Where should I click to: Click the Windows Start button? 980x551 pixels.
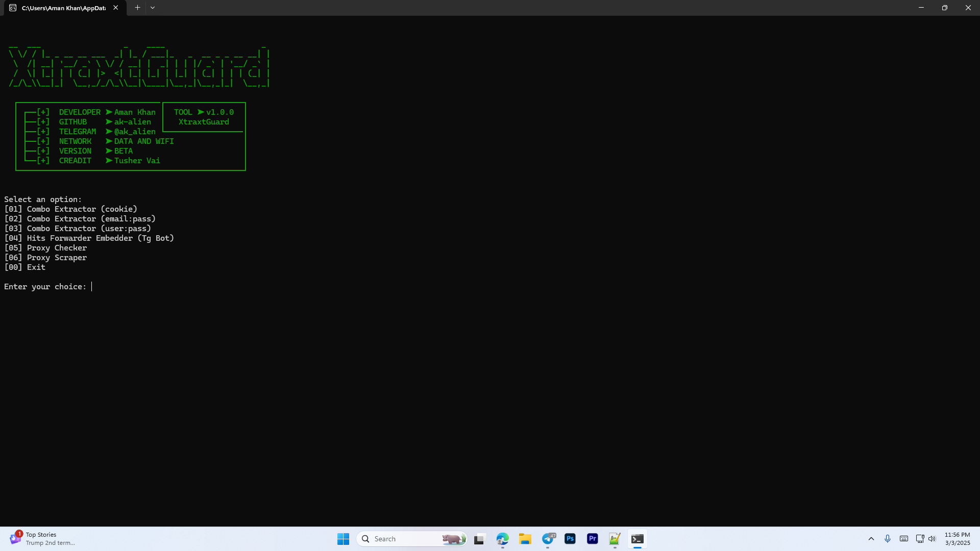343,539
